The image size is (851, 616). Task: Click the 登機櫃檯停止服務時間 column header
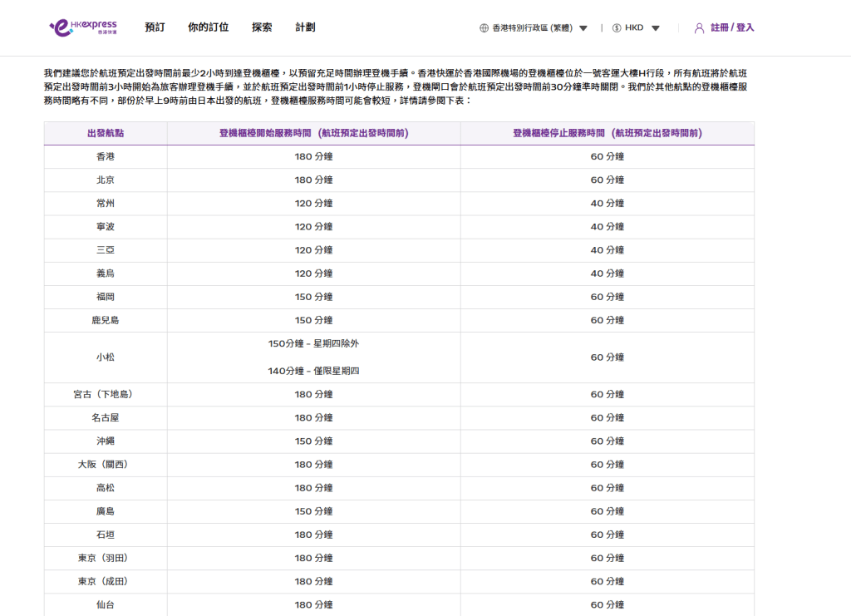608,133
